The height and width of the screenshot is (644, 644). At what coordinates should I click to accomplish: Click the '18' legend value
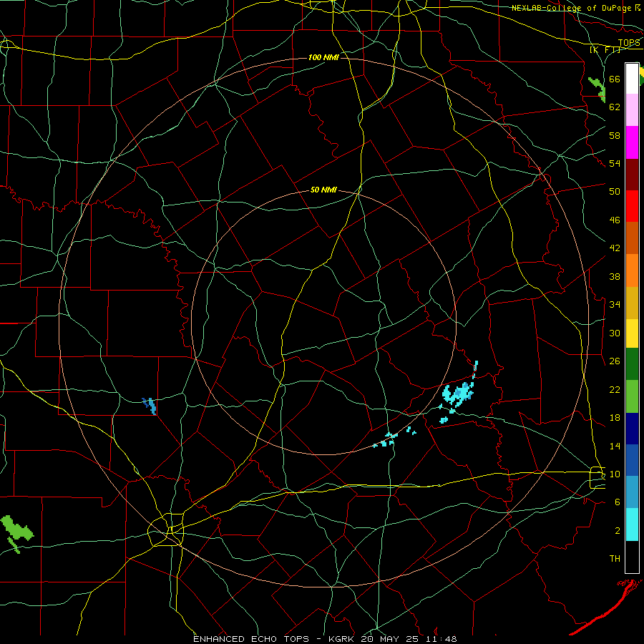(x=615, y=418)
